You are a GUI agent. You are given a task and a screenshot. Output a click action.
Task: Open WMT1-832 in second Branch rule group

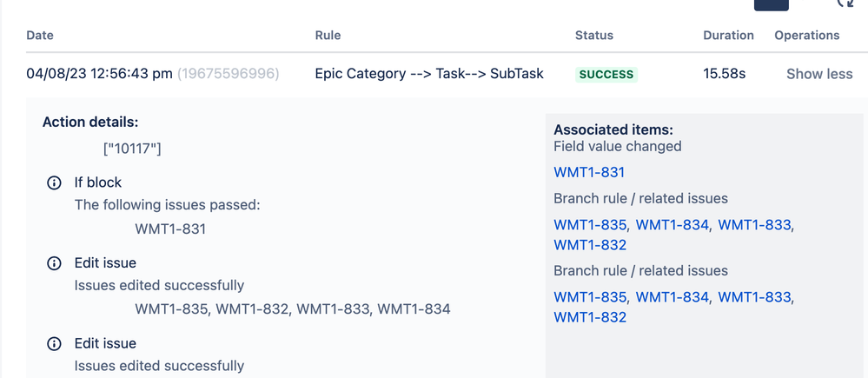[x=590, y=317]
